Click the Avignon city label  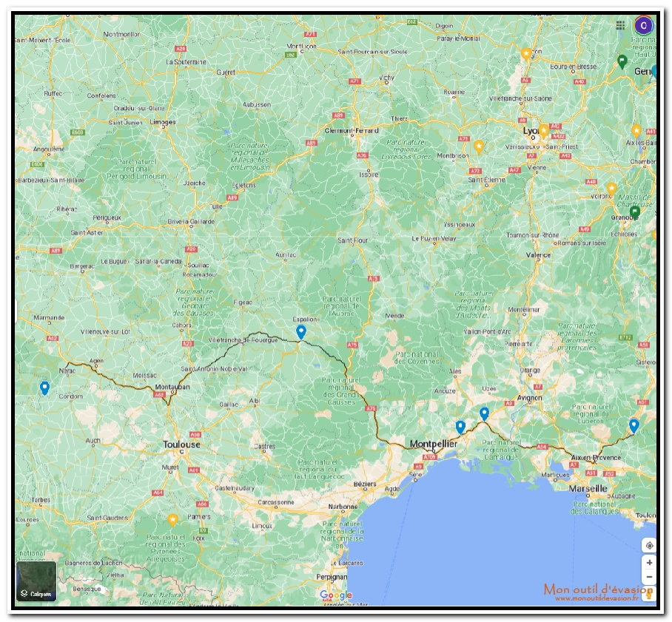click(x=529, y=398)
